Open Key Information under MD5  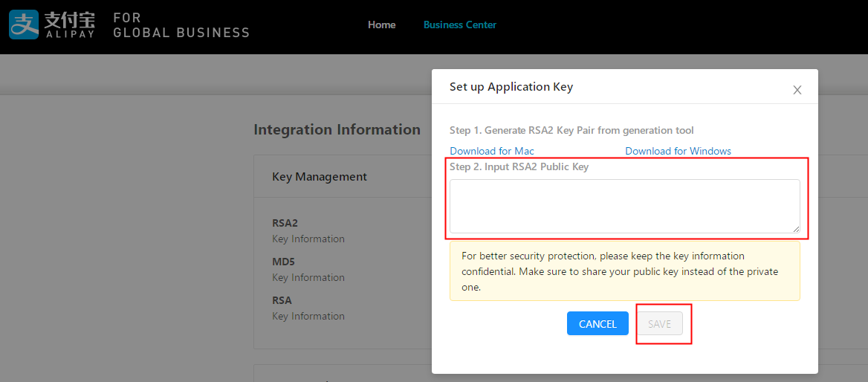tap(308, 277)
